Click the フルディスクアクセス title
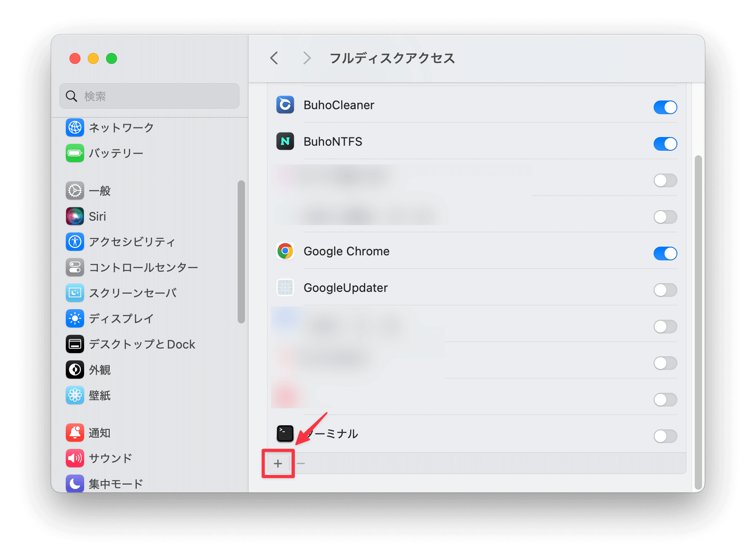 (x=392, y=58)
